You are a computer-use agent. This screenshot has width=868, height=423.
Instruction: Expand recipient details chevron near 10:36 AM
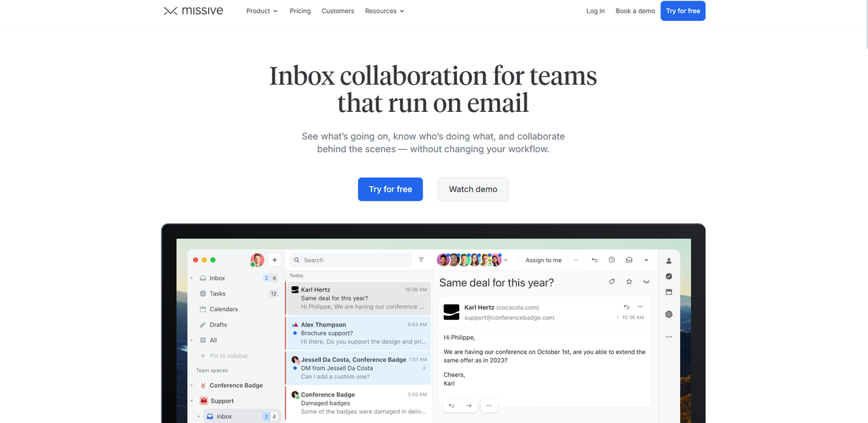point(618,317)
